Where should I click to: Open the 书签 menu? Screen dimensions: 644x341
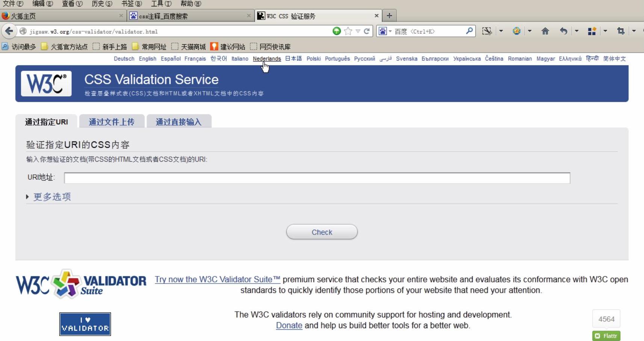tap(132, 4)
